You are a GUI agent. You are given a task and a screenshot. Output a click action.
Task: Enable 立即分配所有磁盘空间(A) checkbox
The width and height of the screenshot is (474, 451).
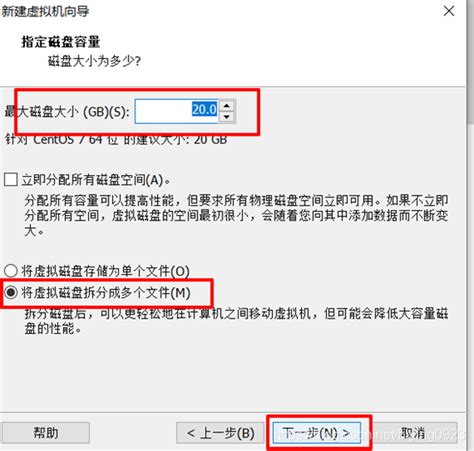[11, 180]
